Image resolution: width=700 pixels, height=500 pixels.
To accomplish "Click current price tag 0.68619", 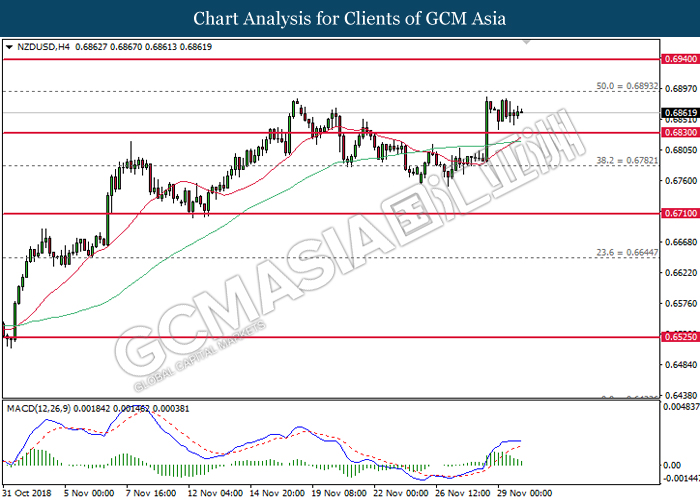I will [x=680, y=113].
